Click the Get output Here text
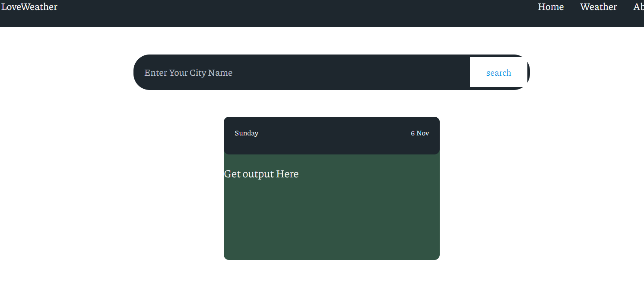This screenshot has height=305, width=644. point(261,173)
